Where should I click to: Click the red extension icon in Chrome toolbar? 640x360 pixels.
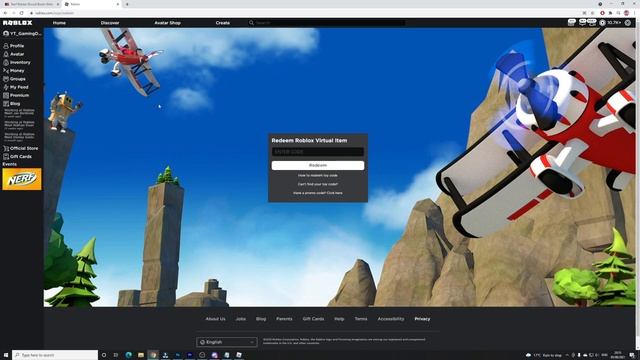(602, 13)
